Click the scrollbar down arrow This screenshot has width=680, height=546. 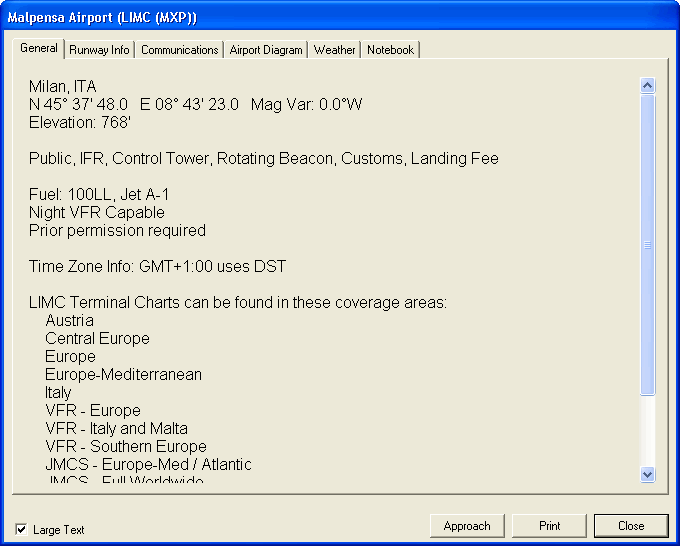point(647,474)
